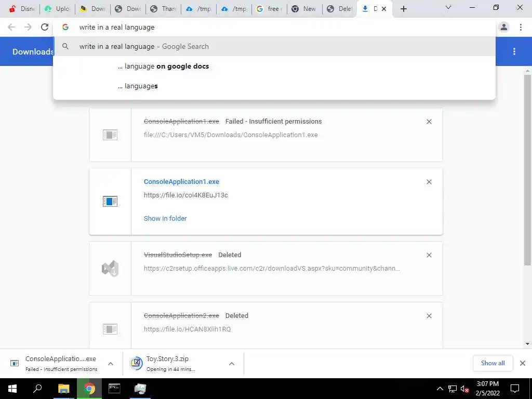Screen dimensions: 532x399
Task: Open the notification center icon
Action: click(x=515, y=389)
